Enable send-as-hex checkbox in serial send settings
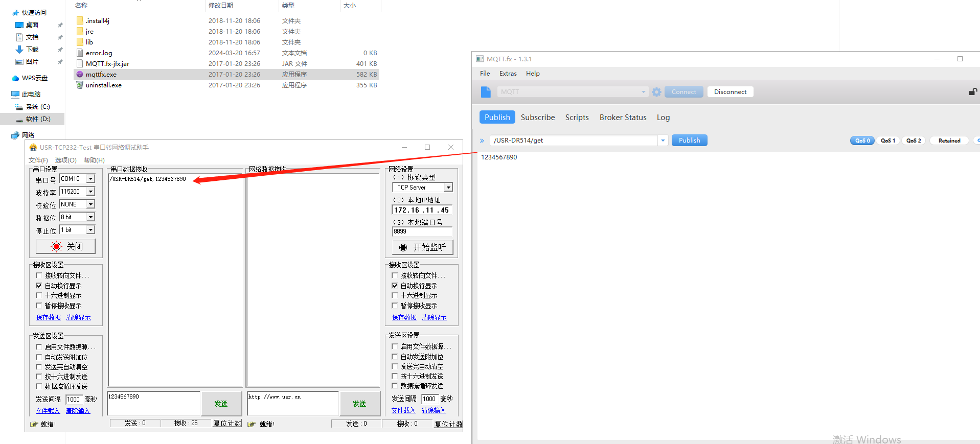Viewport: 980px width, 444px height. (39, 377)
